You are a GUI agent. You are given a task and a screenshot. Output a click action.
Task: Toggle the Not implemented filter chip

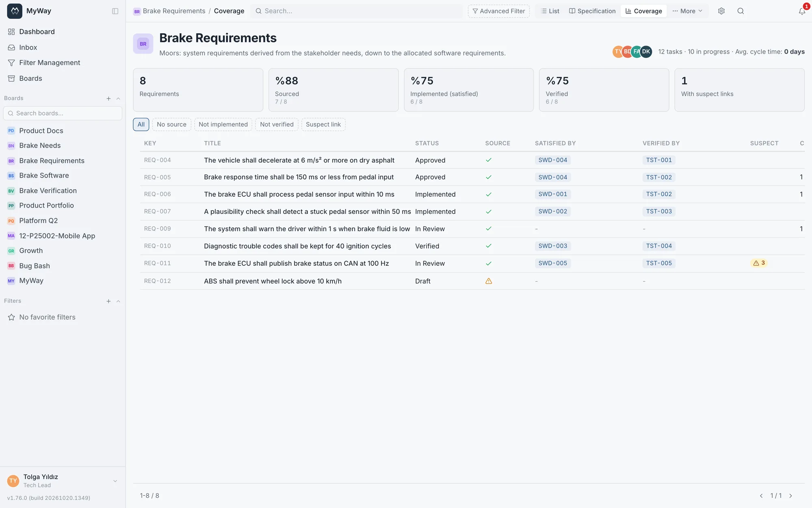coord(223,124)
